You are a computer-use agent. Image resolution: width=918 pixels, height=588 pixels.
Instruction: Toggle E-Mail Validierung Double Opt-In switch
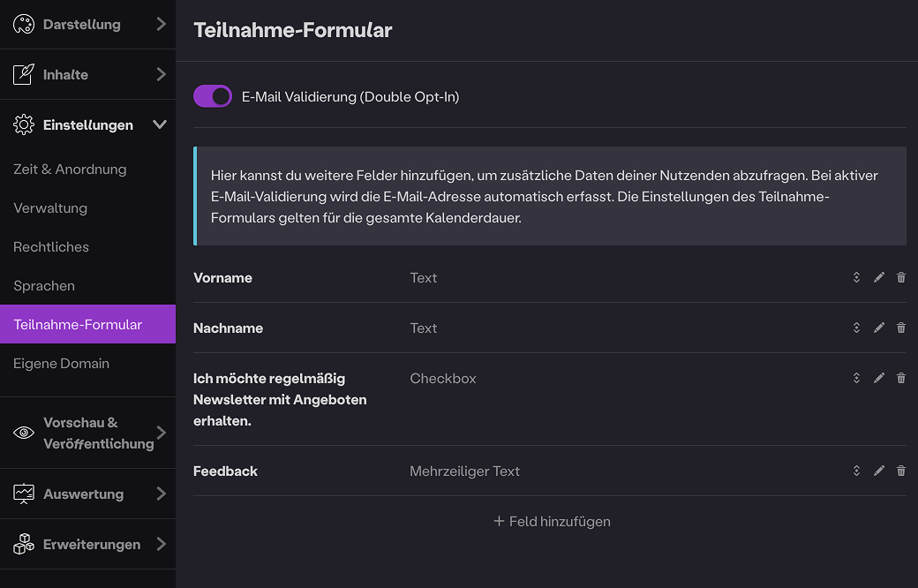click(x=213, y=96)
